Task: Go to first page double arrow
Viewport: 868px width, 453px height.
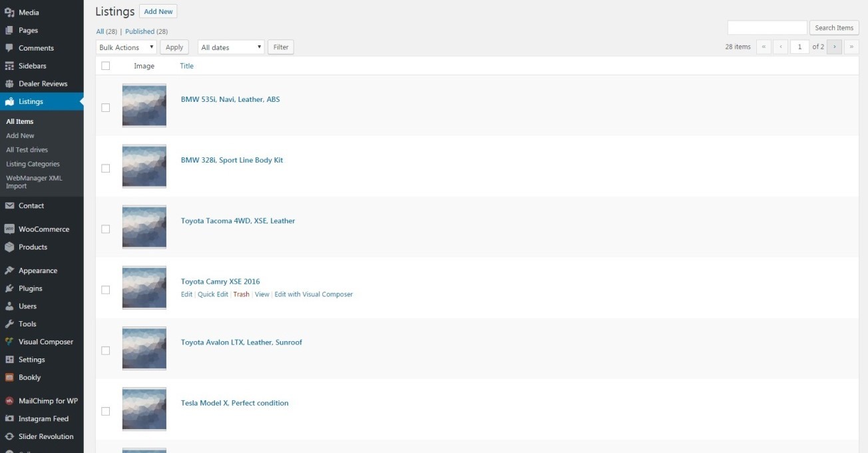Action: [764, 47]
